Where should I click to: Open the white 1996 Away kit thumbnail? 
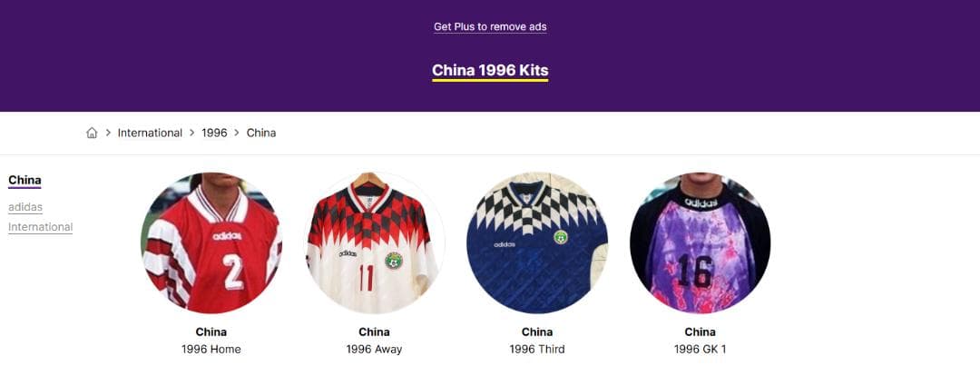[x=375, y=242]
